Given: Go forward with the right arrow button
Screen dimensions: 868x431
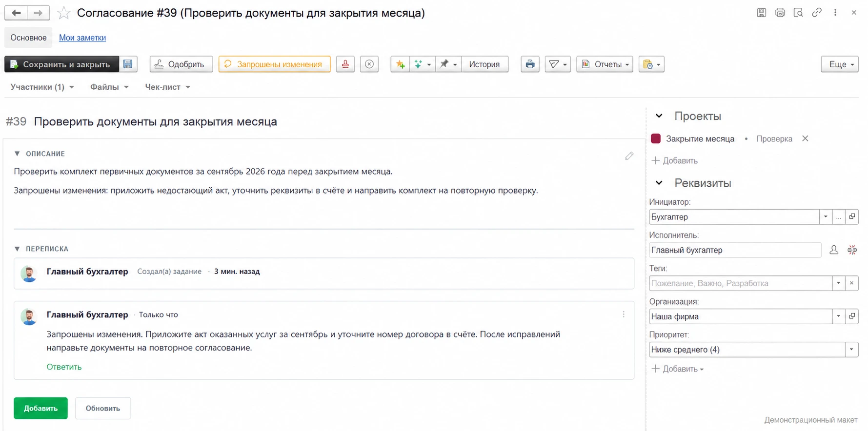Looking at the screenshot, I should (39, 13).
